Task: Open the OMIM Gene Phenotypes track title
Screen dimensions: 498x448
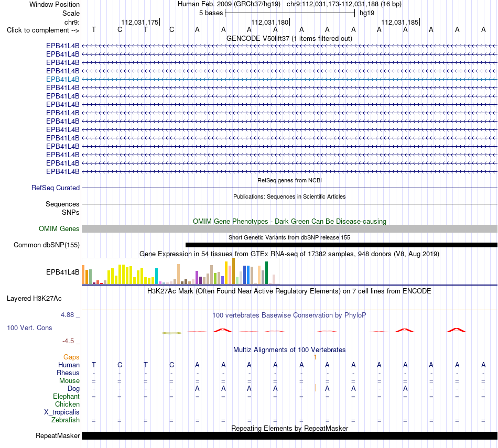Action: [289, 221]
